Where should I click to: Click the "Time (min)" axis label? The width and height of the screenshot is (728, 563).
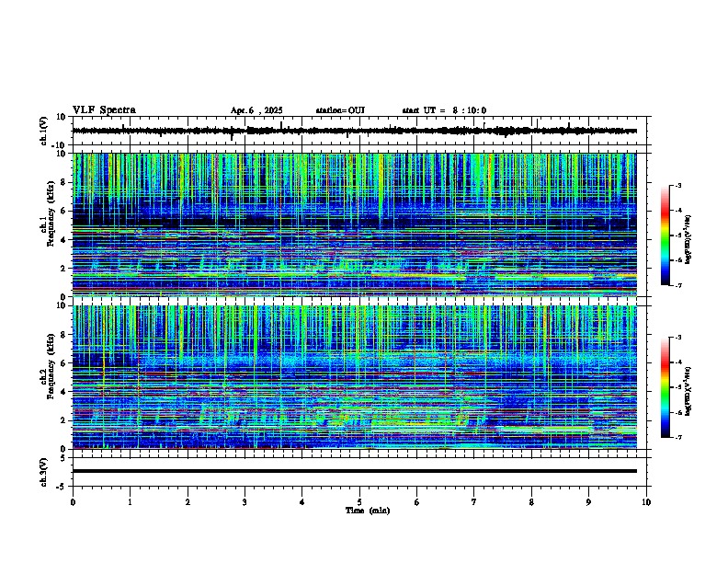(x=368, y=511)
